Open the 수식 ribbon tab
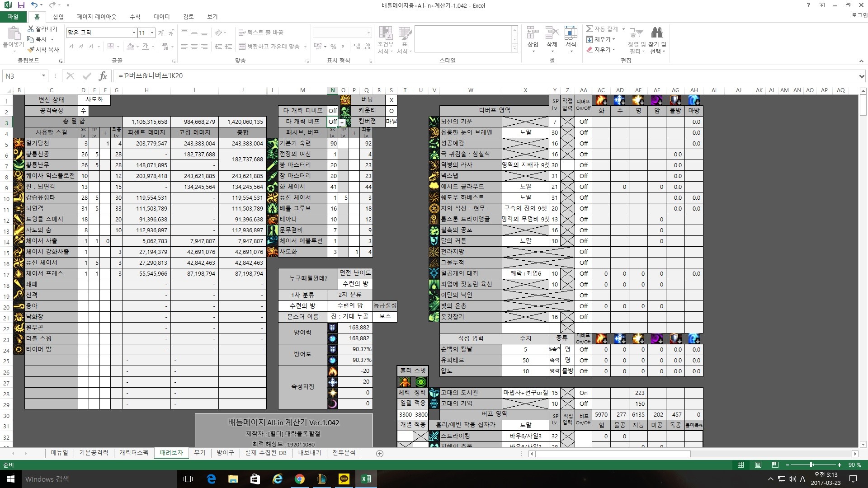Screen dimensions: 868x488 pos(135,17)
